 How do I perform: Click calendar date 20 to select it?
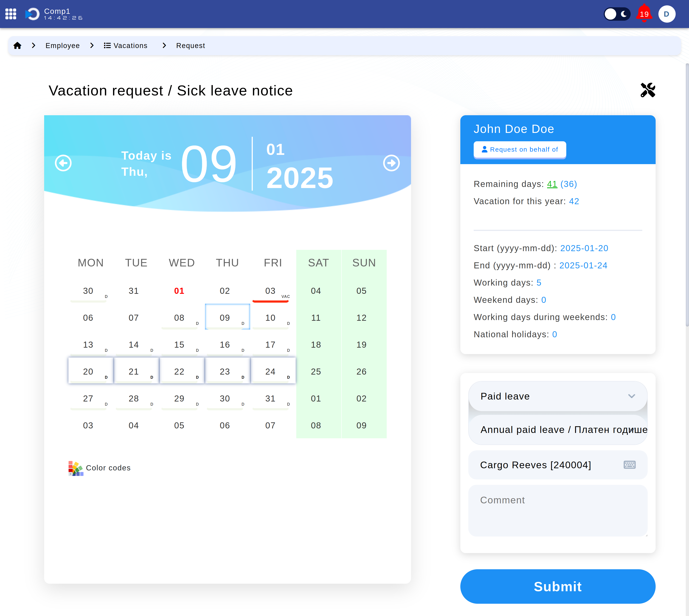pos(88,371)
